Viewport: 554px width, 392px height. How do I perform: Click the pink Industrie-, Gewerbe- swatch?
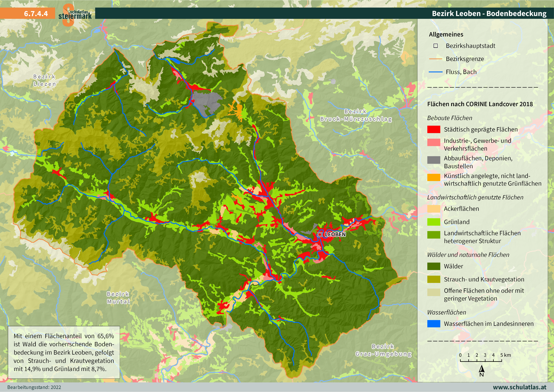point(434,142)
